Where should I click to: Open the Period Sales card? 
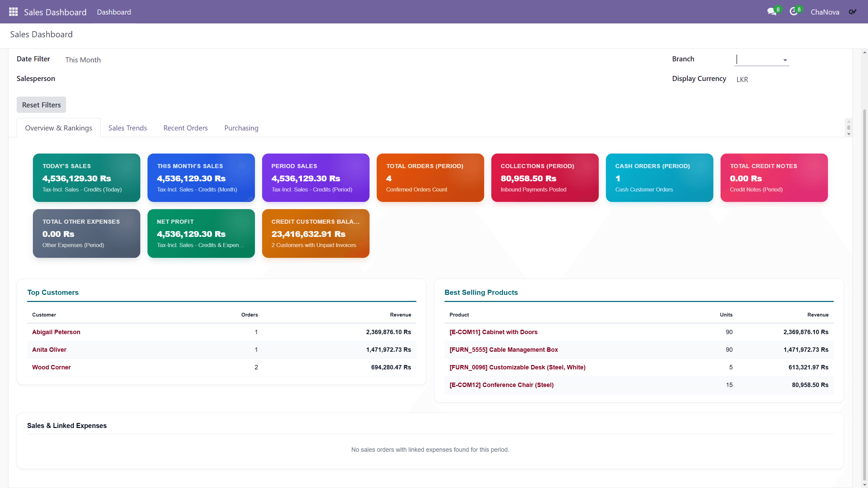[x=316, y=178]
